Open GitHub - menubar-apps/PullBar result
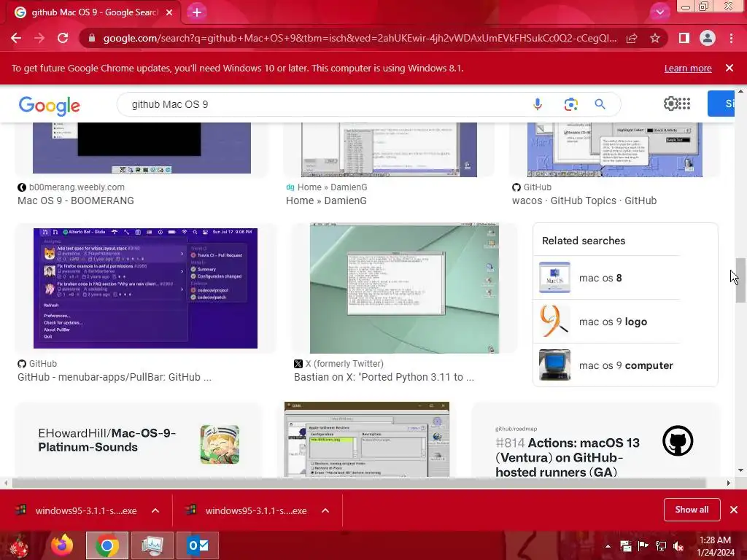This screenshot has height=560, width=747. click(115, 377)
